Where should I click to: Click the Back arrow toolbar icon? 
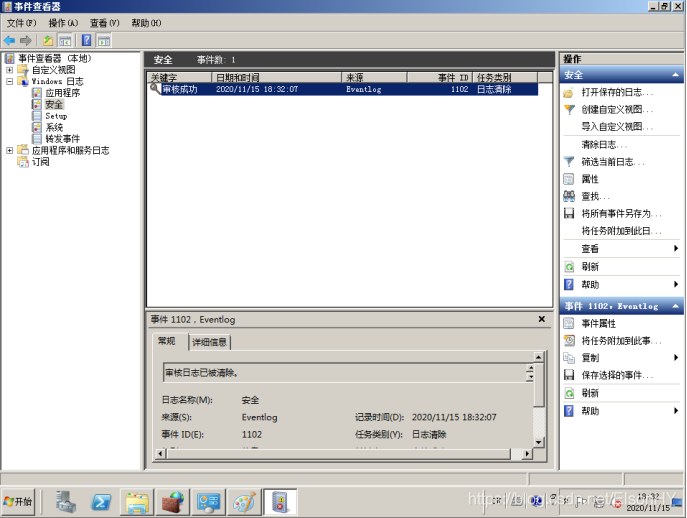point(9,41)
